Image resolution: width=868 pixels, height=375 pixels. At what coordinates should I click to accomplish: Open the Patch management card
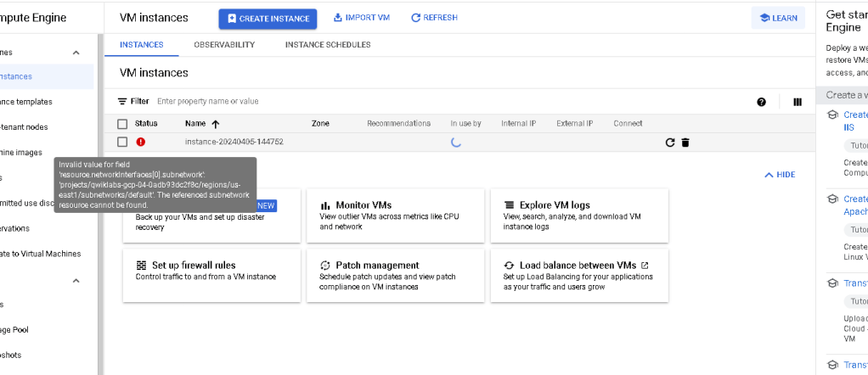395,276
